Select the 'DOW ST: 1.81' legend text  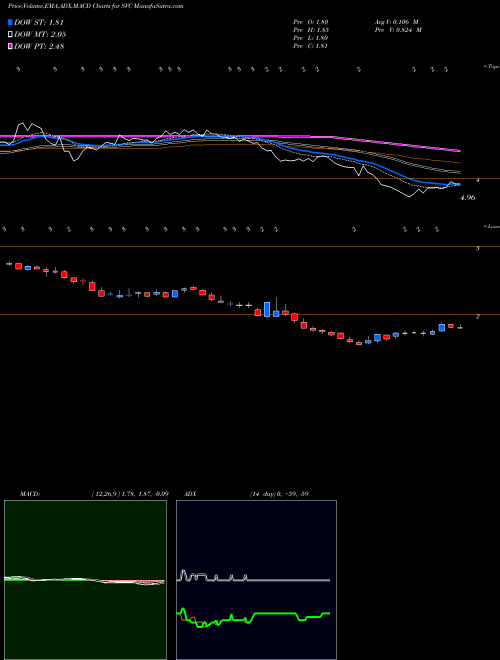39,22
